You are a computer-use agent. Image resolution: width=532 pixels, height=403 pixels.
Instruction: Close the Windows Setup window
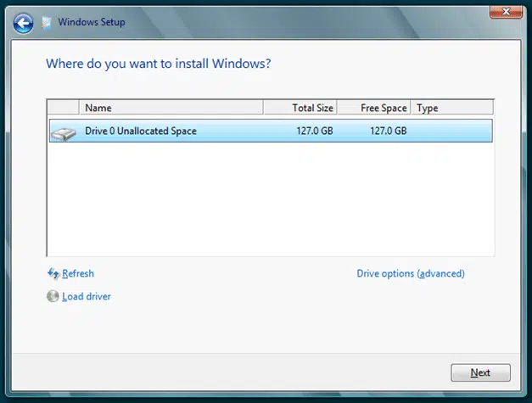(506, 12)
